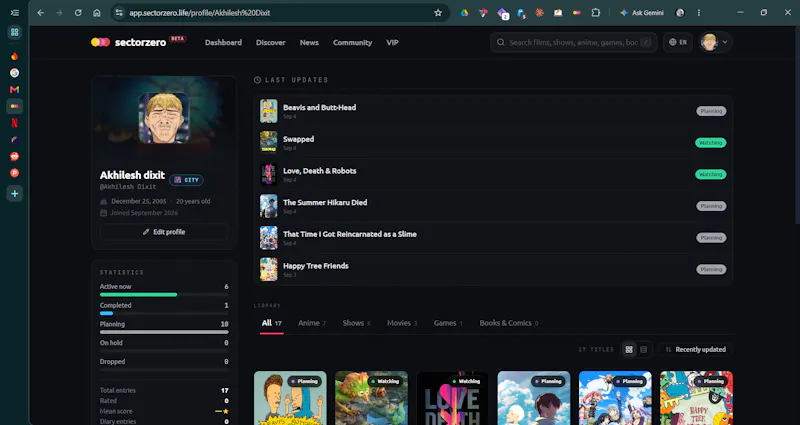800x425 pixels.
Task: Open the sectorzero extension in toolbar
Action: [x=577, y=13]
